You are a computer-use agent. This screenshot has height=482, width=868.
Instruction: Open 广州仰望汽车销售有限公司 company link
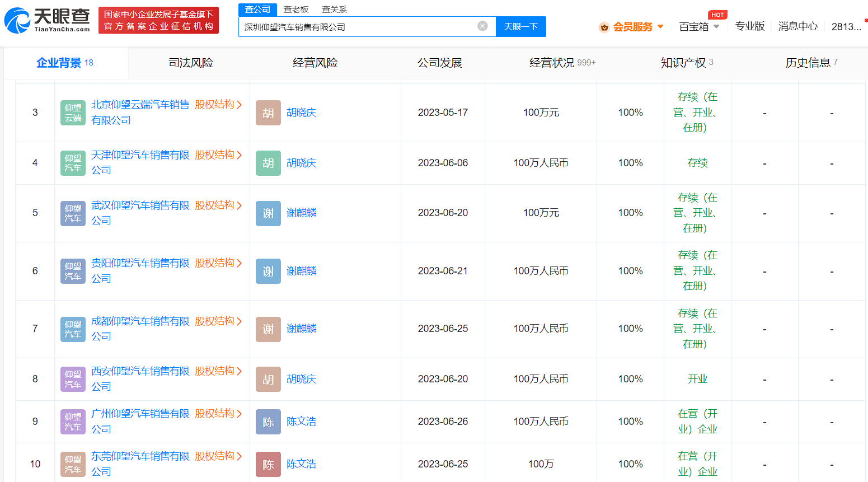tap(140, 422)
